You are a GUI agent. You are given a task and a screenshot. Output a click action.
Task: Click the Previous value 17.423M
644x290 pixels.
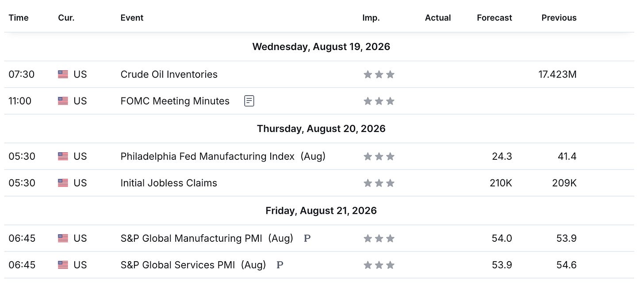coord(557,74)
